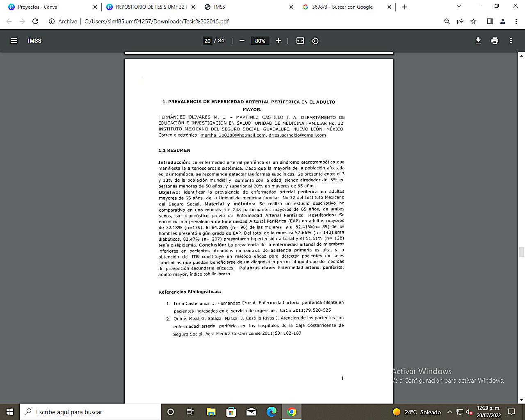Image resolution: width=525 pixels, height=420 pixels.
Task: Share this page icon
Action: [460, 21]
